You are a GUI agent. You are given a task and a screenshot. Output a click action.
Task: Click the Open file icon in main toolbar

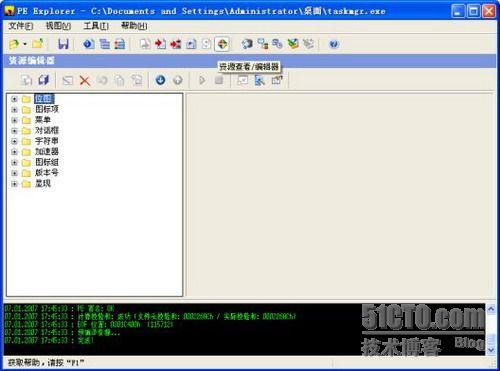tap(14, 44)
